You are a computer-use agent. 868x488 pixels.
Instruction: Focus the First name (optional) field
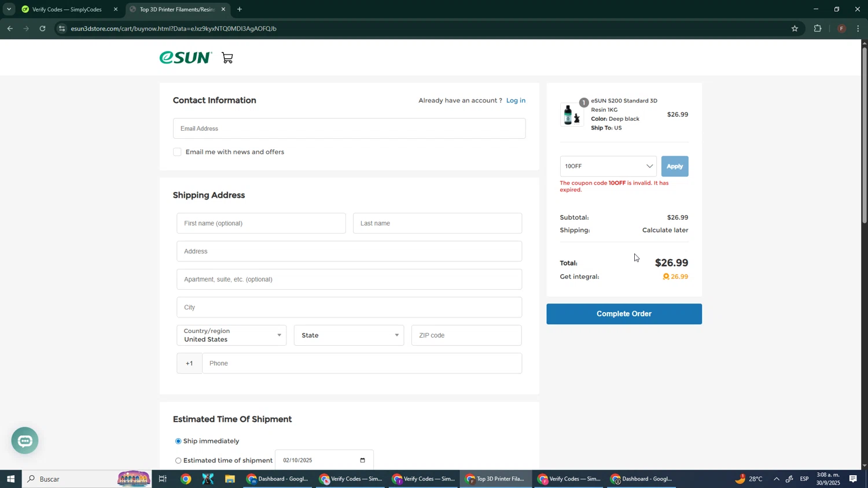pyautogui.click(x=261, y=223)
